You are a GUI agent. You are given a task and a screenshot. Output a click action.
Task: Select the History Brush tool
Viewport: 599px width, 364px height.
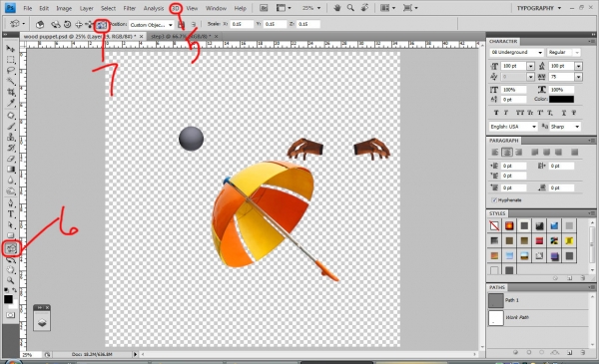tap(10, 148)
